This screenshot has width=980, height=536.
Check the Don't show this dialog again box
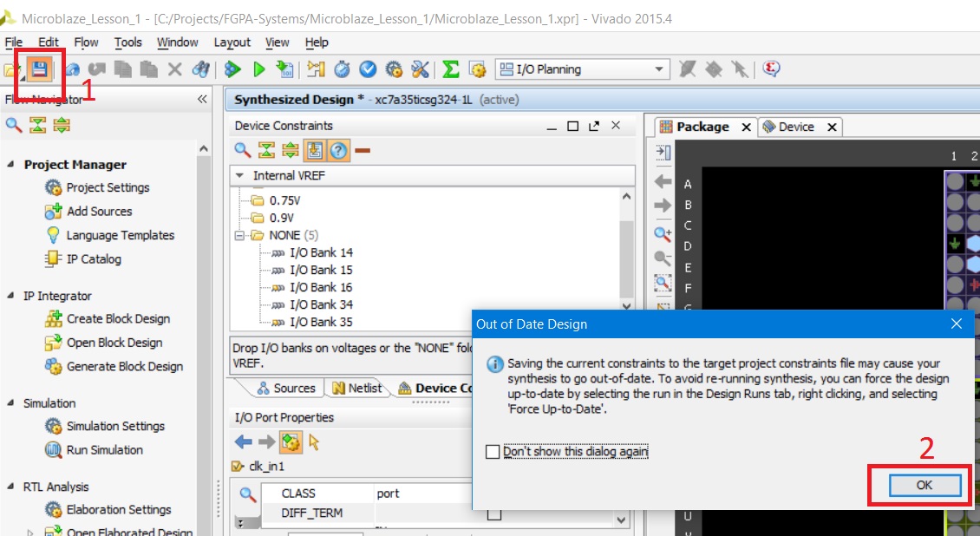coord(493,452)
